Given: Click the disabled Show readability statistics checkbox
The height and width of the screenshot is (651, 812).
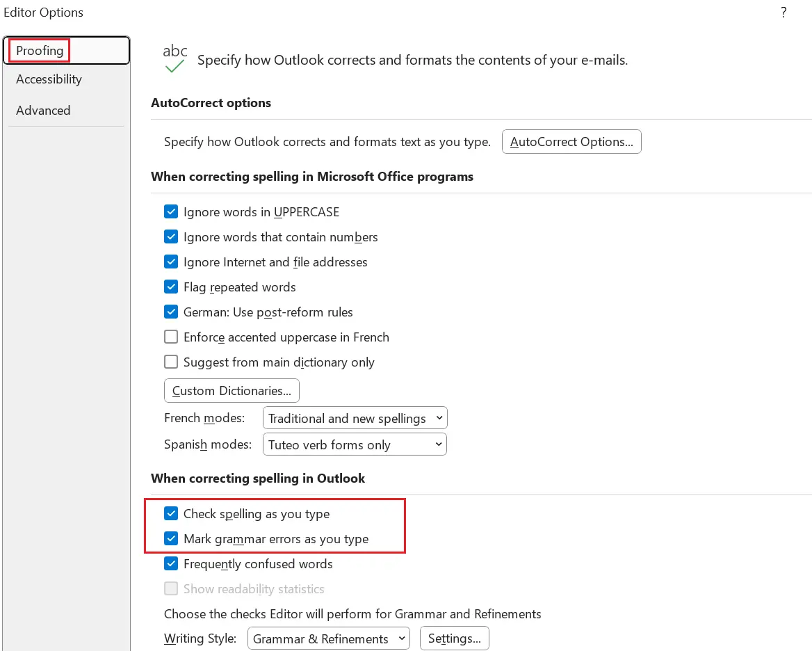Looking at the screenshot, I should tap(171, 588).
